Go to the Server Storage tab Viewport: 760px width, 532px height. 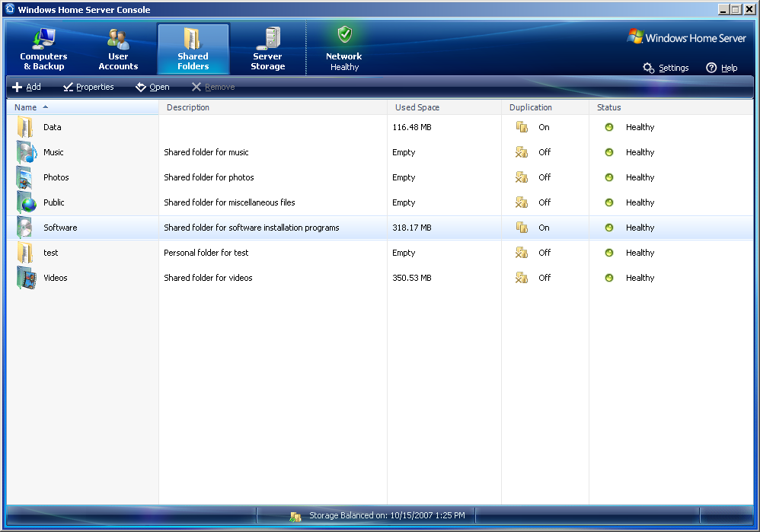267,49
